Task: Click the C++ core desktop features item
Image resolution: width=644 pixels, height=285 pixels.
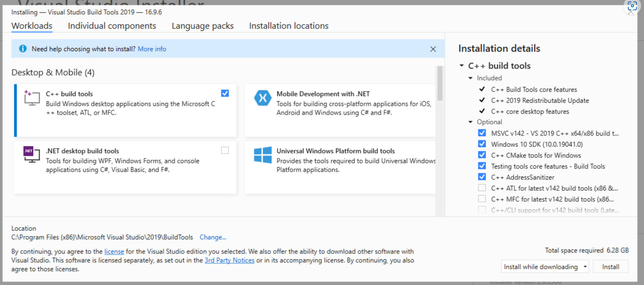Action: [530, 112]
